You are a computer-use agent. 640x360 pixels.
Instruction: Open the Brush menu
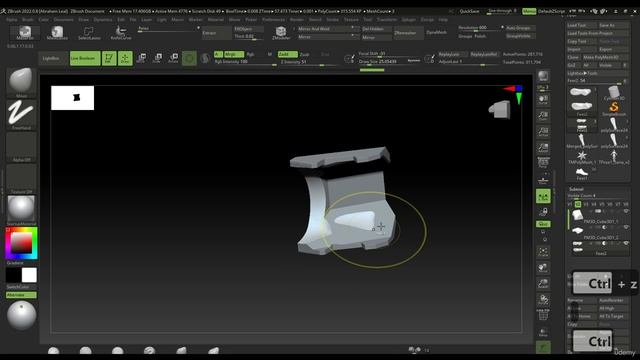coord(28,20)
